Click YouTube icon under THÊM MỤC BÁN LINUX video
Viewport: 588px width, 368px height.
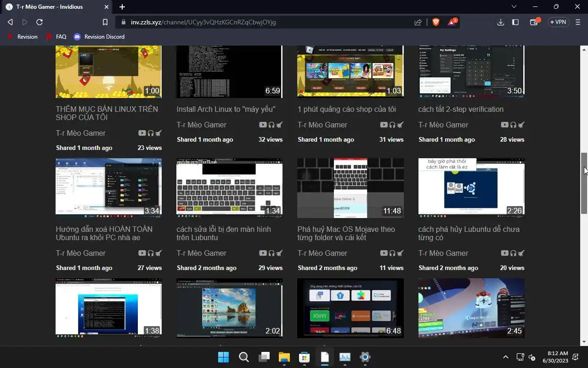click(x=142, y=133)
